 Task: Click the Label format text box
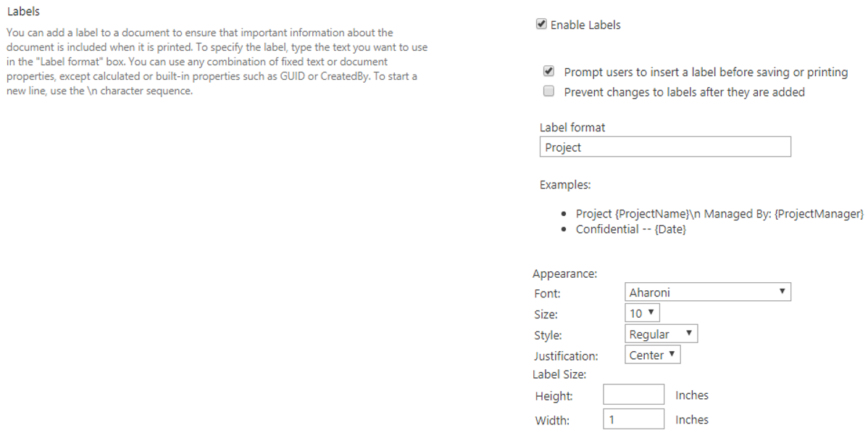tap(665, 147)
